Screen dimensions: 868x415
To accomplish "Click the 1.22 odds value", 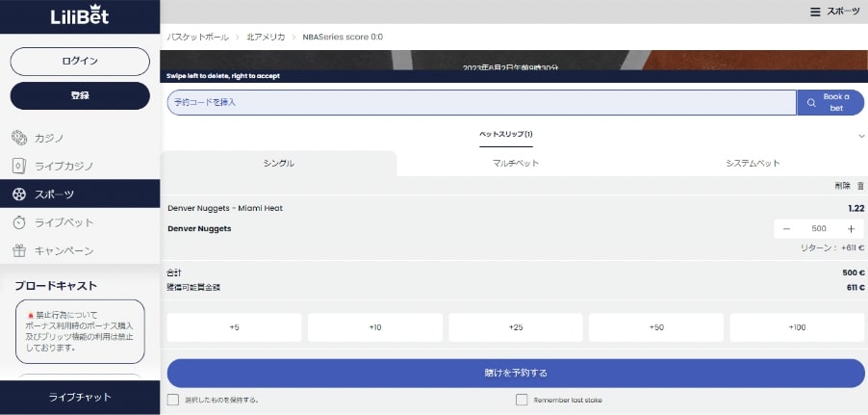I will point(855,208).
